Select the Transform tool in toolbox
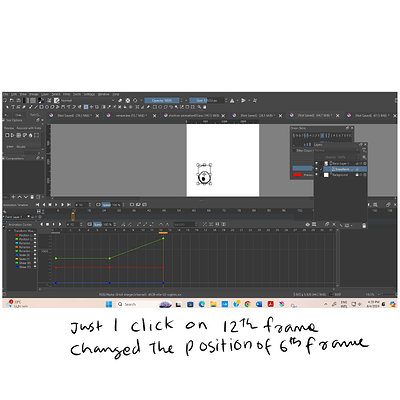This screenshot has height=400, width=400. click(x=86, y=107)
